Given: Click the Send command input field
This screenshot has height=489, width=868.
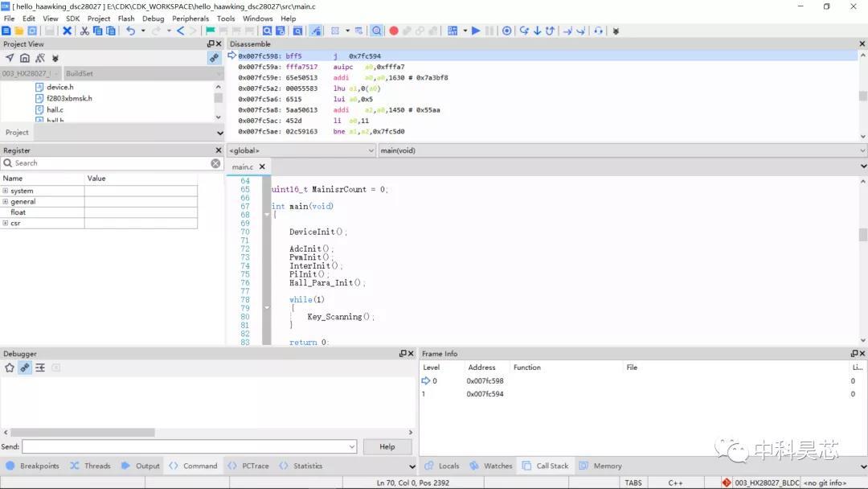Looking at the screenshot, I should pyautogui.click(x=190, y=447).
